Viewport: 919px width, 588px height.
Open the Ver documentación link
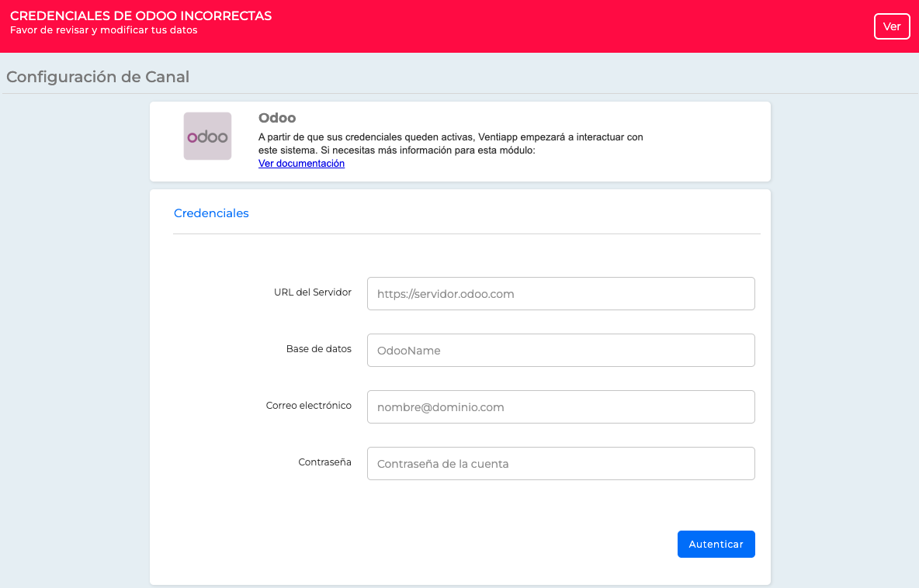point(301,164)
